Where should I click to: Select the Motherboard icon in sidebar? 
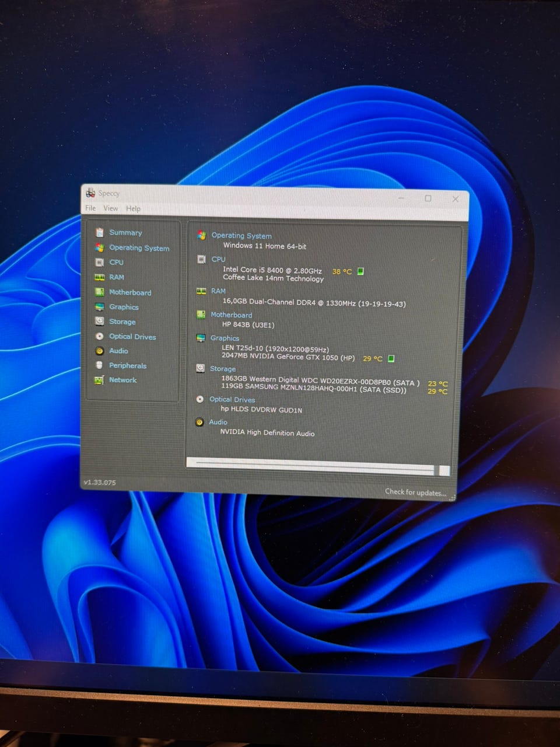100,292
